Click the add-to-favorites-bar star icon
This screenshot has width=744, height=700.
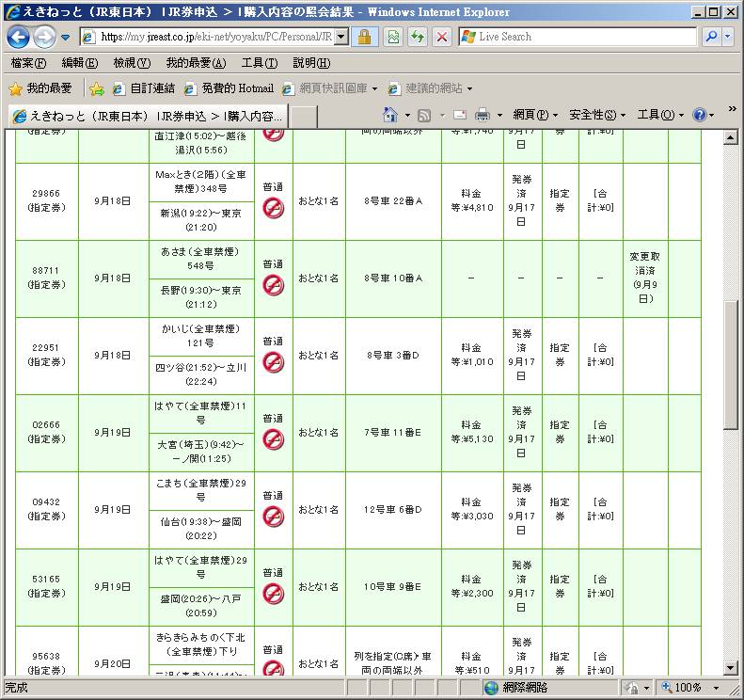click(97, 88)
